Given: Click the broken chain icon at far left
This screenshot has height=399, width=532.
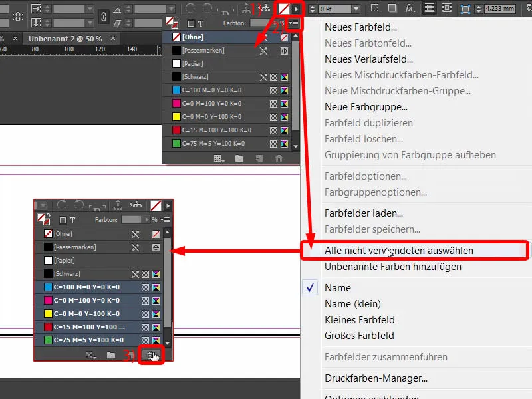Looking at the screenshot, I should (18, 17).
